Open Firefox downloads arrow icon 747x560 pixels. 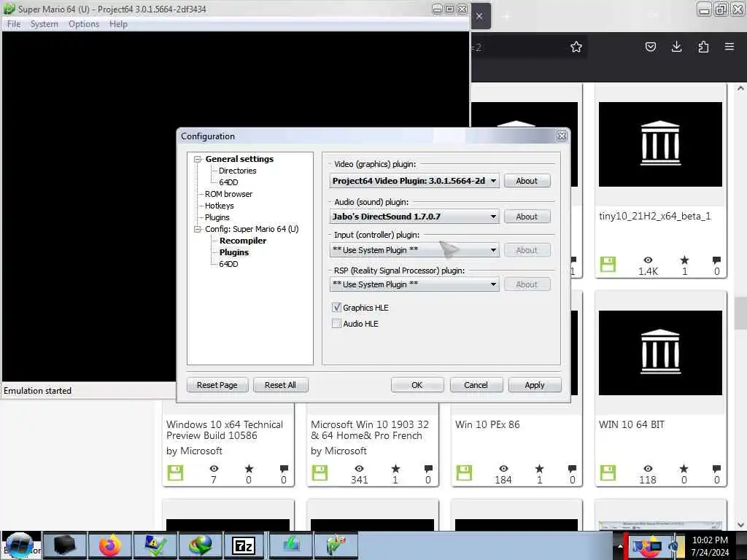[x=676, y=47]
